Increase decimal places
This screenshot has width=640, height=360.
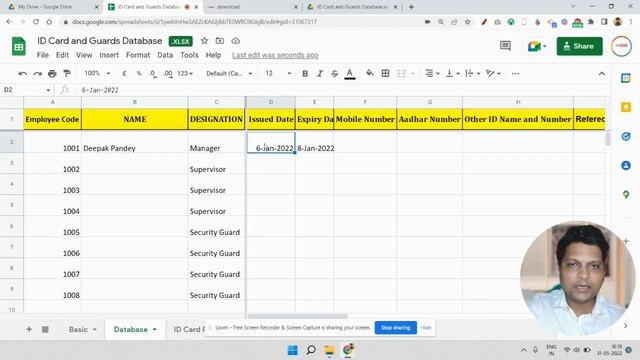(168, 73)
